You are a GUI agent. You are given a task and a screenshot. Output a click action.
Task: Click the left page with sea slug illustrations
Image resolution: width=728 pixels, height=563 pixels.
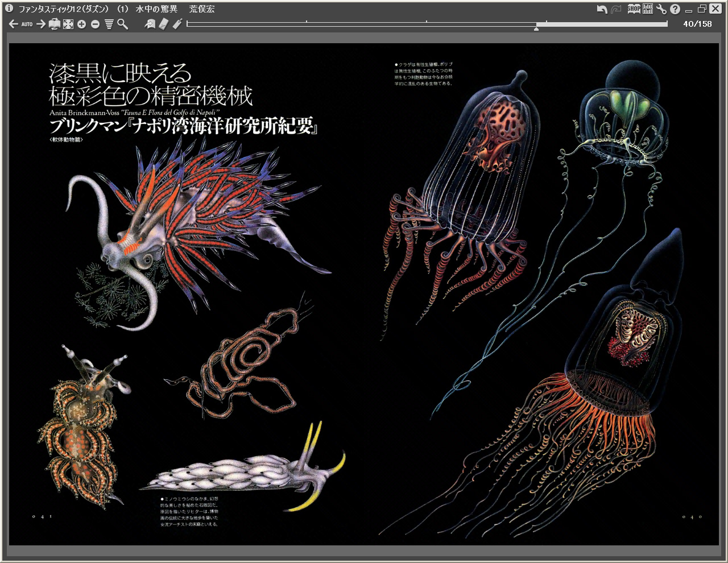coord(187,294)
